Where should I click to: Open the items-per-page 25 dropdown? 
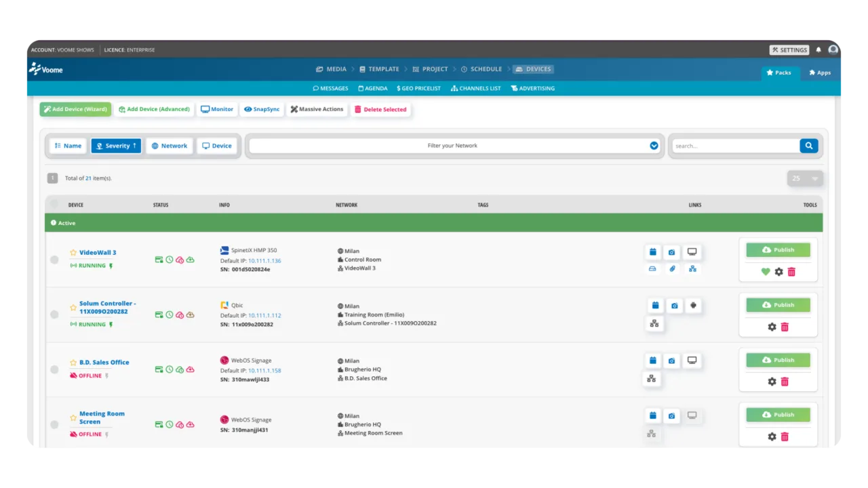tap(805, 178)
